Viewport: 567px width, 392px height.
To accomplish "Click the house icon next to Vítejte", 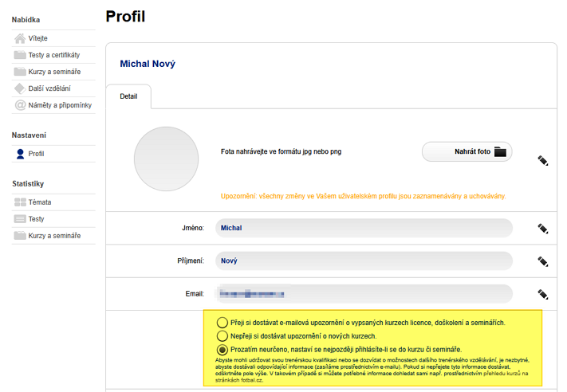I will coord(20,38).
